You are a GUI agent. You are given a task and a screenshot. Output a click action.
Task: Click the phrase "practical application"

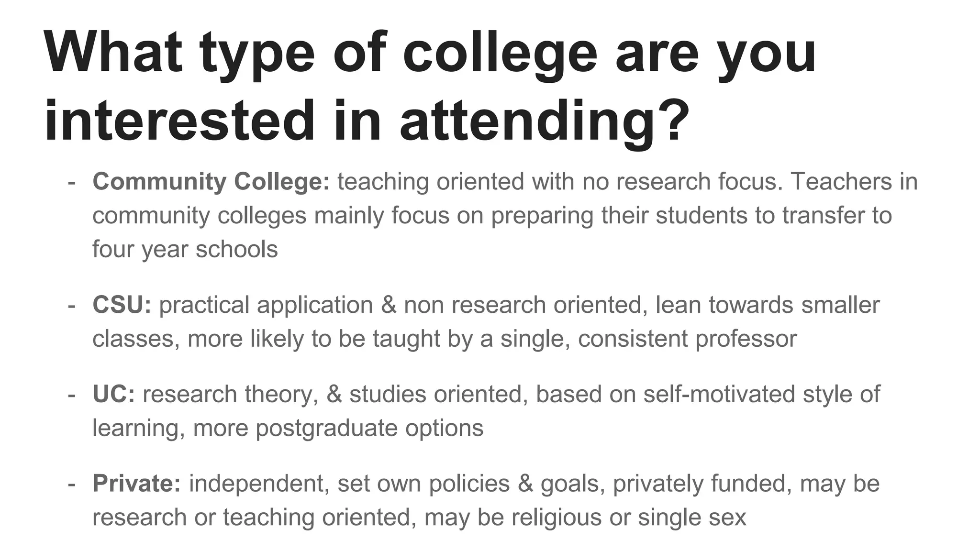tap(266, 305)
